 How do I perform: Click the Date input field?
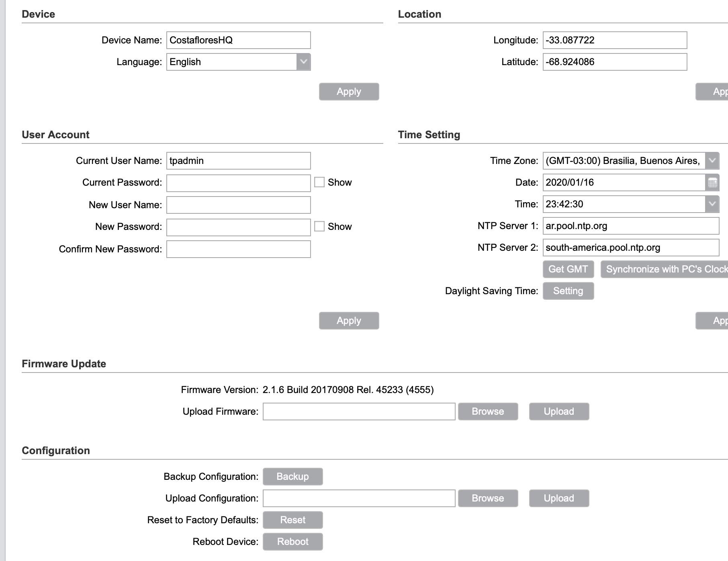coord(624,182)
